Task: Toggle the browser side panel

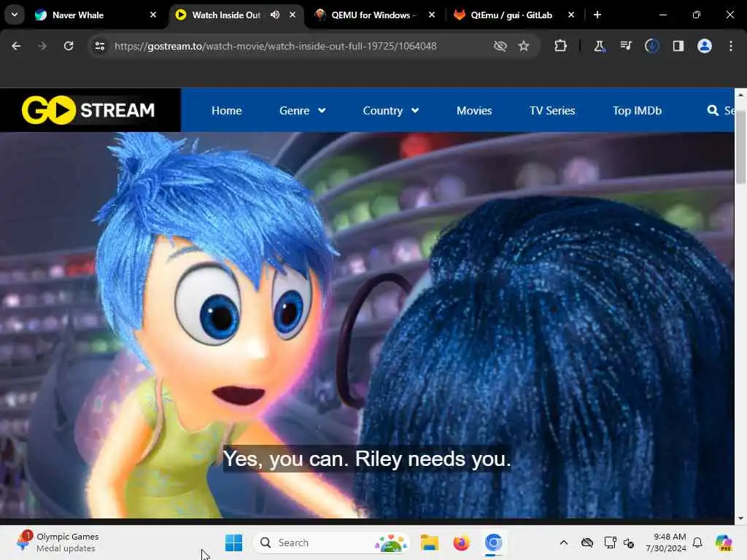Action: tap(678, 46)
